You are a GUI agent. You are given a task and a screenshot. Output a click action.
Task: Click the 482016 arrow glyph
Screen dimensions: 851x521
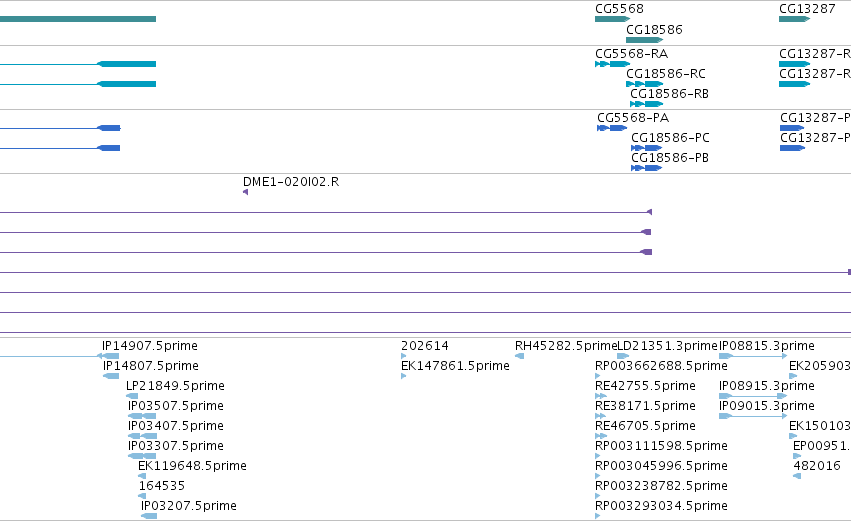pyautogui.click(x=797, y=476)
